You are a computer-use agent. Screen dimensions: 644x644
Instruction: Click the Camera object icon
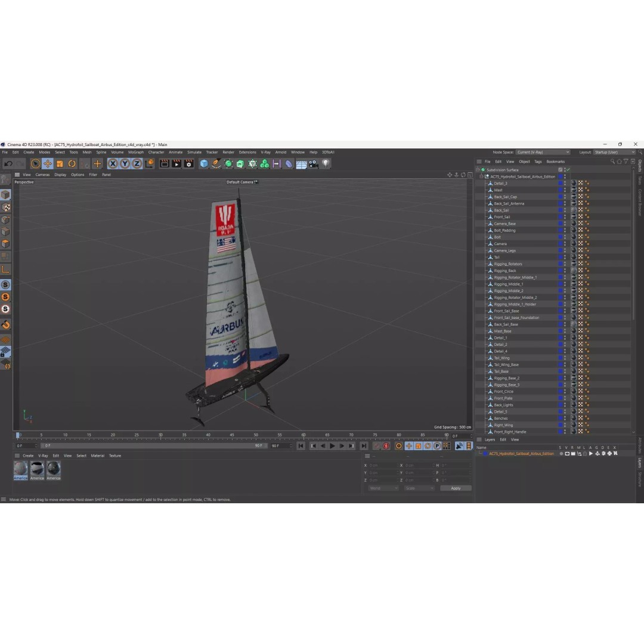(x=314, y=163)
